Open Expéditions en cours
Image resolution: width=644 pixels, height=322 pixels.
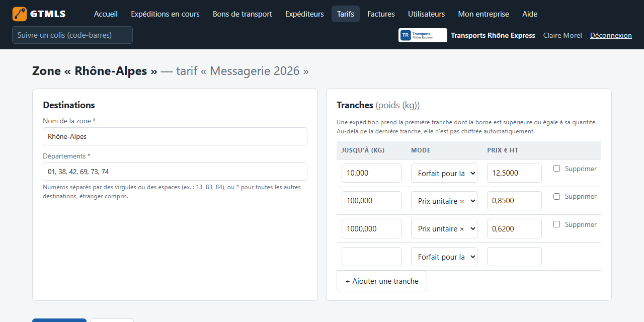coord(165,14)
